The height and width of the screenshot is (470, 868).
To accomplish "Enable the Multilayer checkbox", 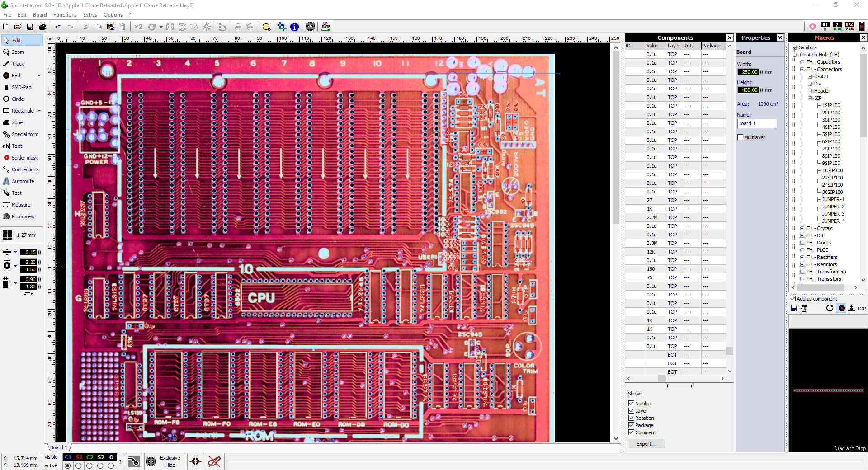I will 740,137.
